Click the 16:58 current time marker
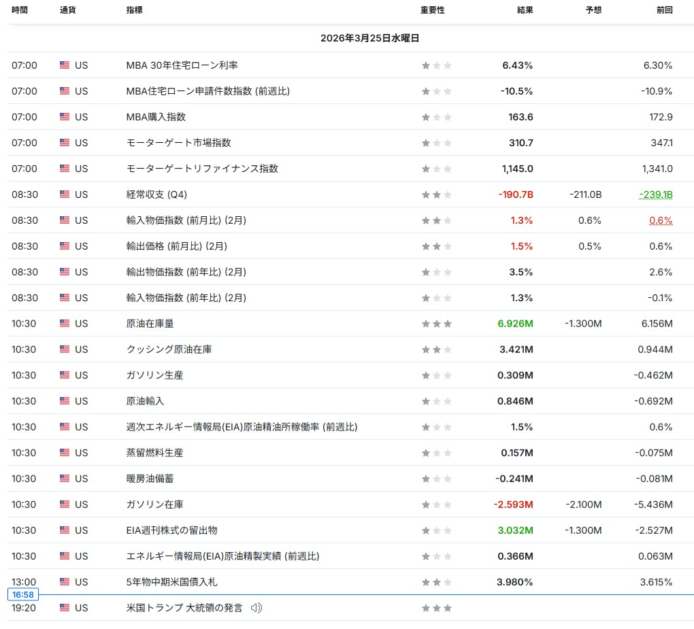The width and height of the screenshot is (694, 629). [23, 595]
